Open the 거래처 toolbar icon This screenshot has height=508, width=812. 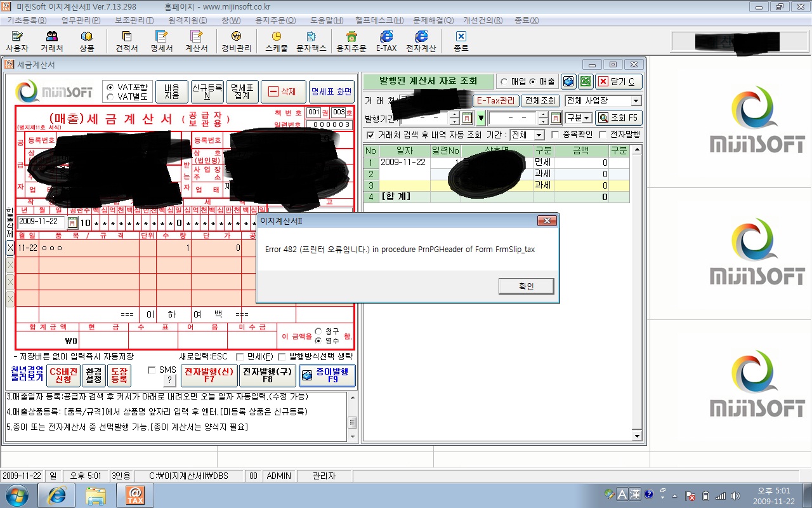coord(52,42)
